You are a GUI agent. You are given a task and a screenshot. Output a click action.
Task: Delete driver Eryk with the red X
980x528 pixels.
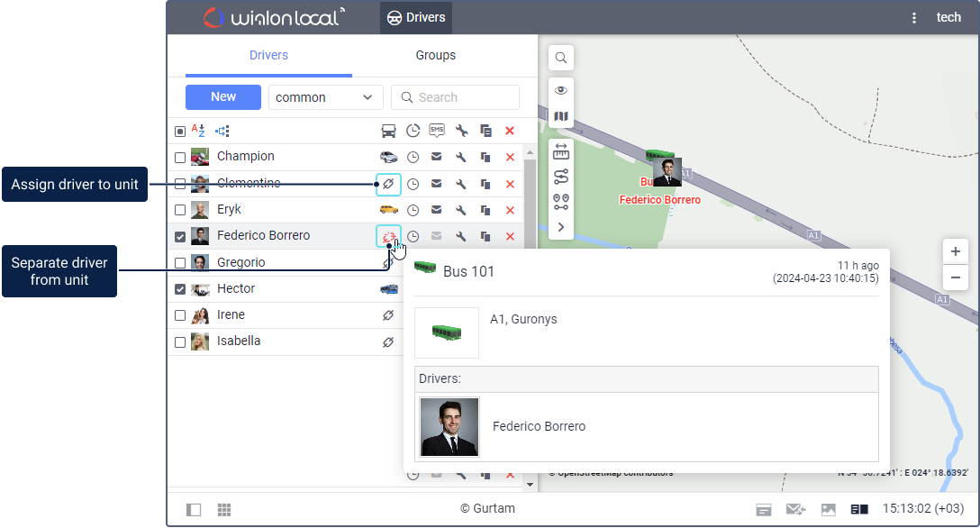(x=510, y=210)
